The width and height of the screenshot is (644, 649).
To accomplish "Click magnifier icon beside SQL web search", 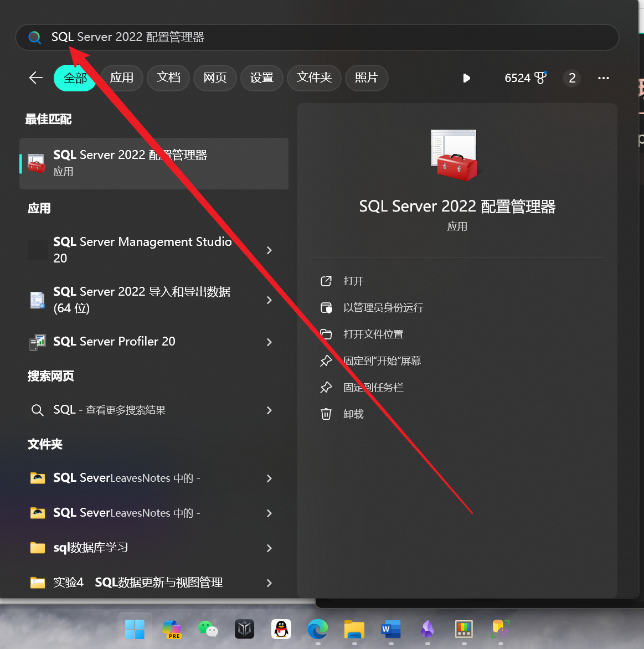I will pos(37,410).
